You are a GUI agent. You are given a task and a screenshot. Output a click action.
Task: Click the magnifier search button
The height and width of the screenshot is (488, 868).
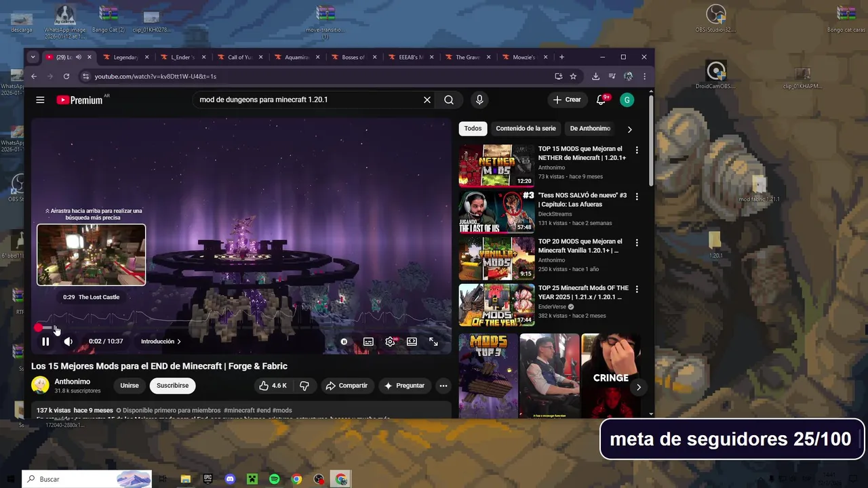[x=449, y=100]
